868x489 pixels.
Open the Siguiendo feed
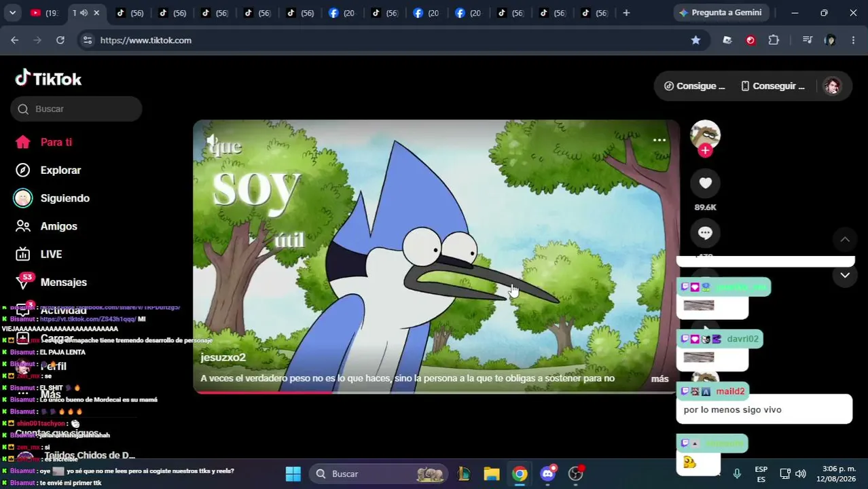[52, 198]
